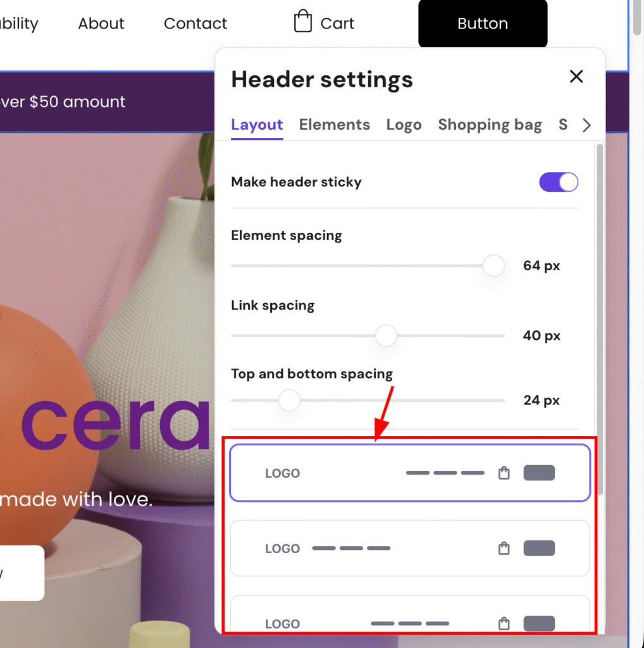Open the Elements tab
The width and height of the screenshot is (644, 648).
(334, 125)
